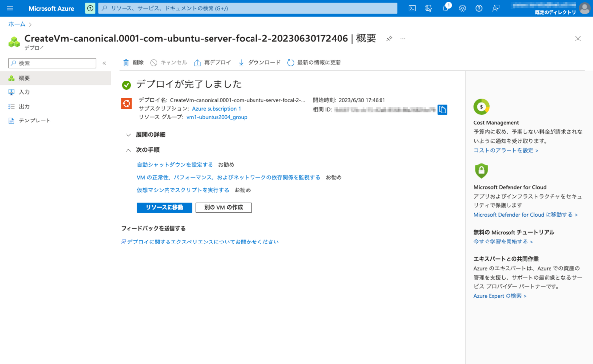Click the 削除 toolbar button
593x364 pixels.
[x=133, y=63]
